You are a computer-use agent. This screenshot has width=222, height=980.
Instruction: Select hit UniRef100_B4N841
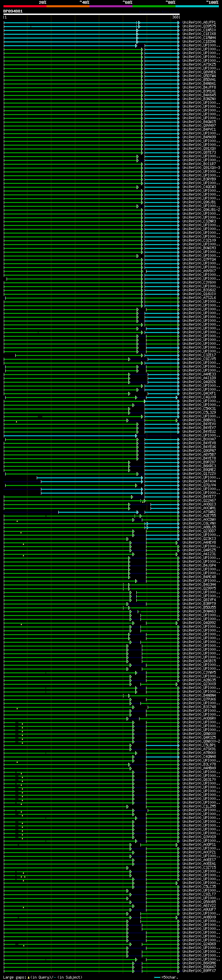pyautogui.click(x=199, y=84)
